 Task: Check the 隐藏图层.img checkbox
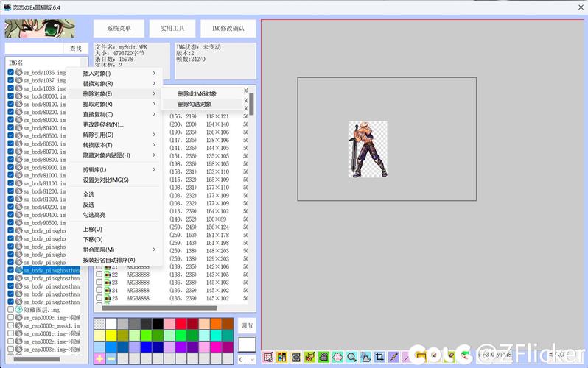coord(10,310)
